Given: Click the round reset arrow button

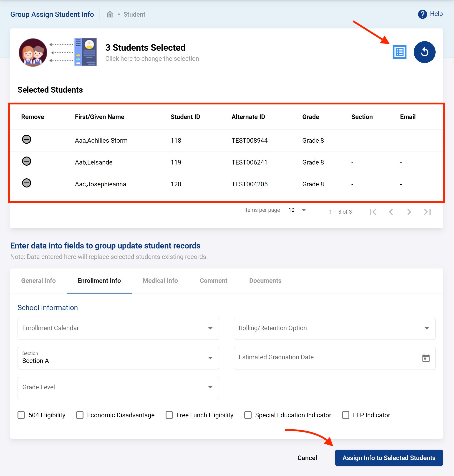Looking at the screenshot, I should point(424,52).
